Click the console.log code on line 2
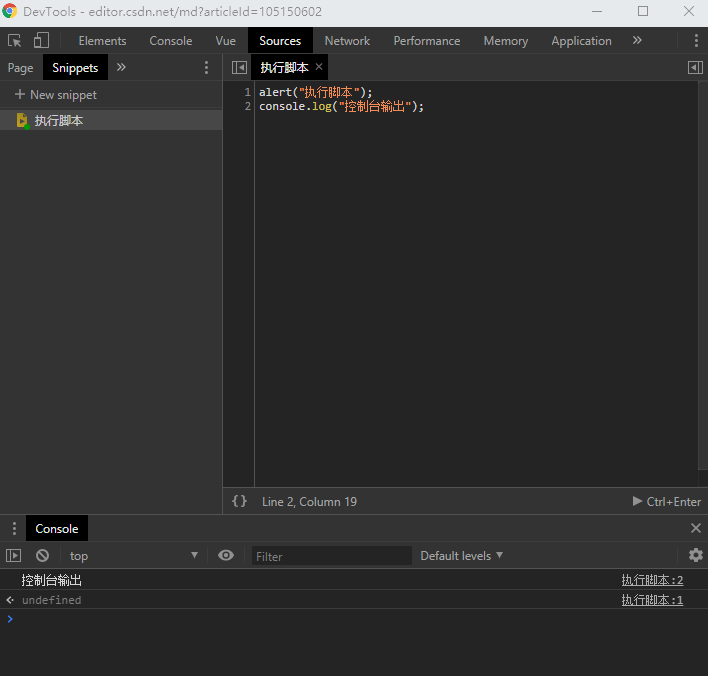 click(x=341, y=107)
